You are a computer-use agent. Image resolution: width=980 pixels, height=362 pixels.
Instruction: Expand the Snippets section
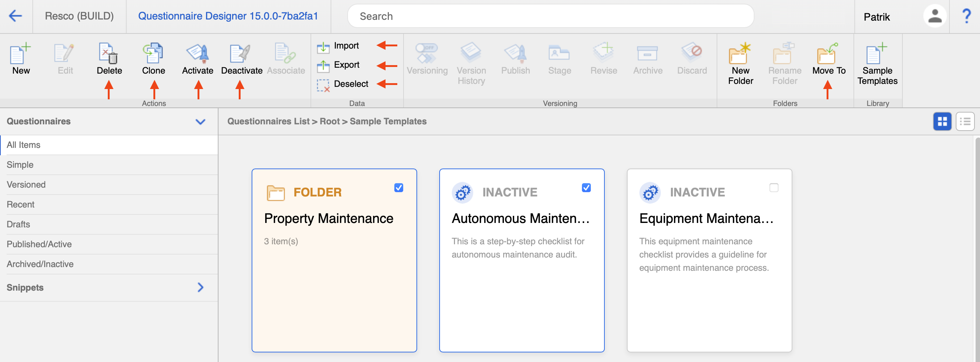(200, 287)
